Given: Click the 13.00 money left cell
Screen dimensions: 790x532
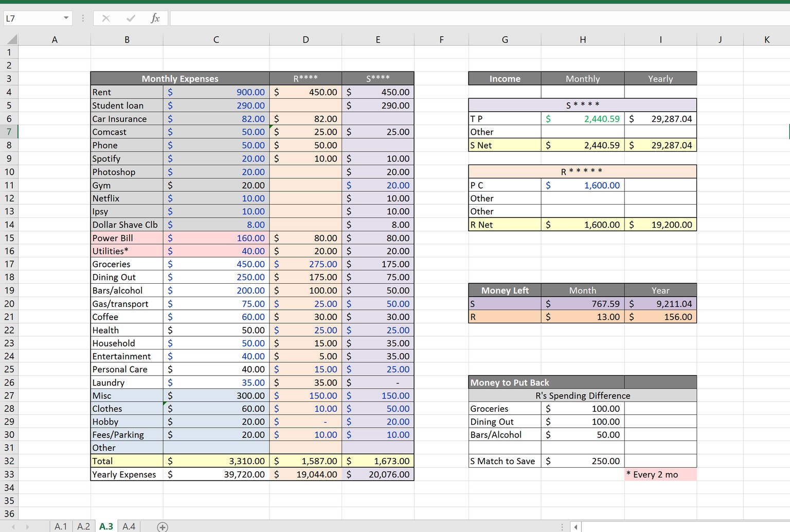Looking at the screenshot, I should point(583,317).
